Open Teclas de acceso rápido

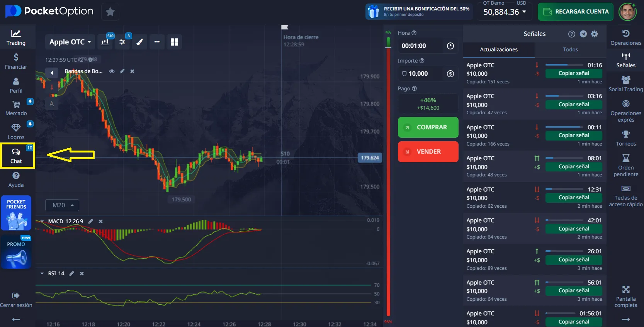[x=626, y=196]
